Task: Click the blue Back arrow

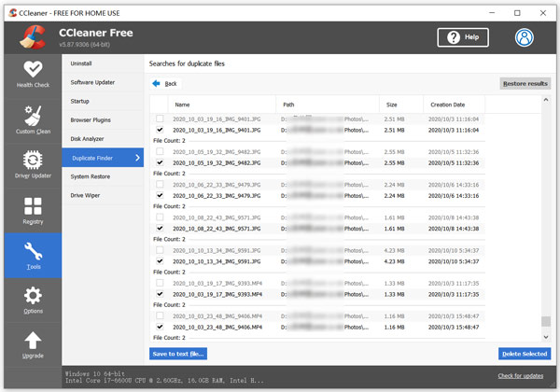Action: point(156,84)
